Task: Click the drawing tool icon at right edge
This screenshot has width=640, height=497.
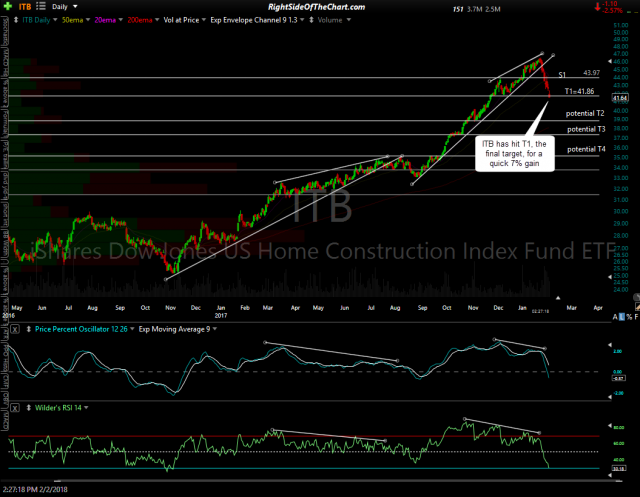Action: pos(637,306)
